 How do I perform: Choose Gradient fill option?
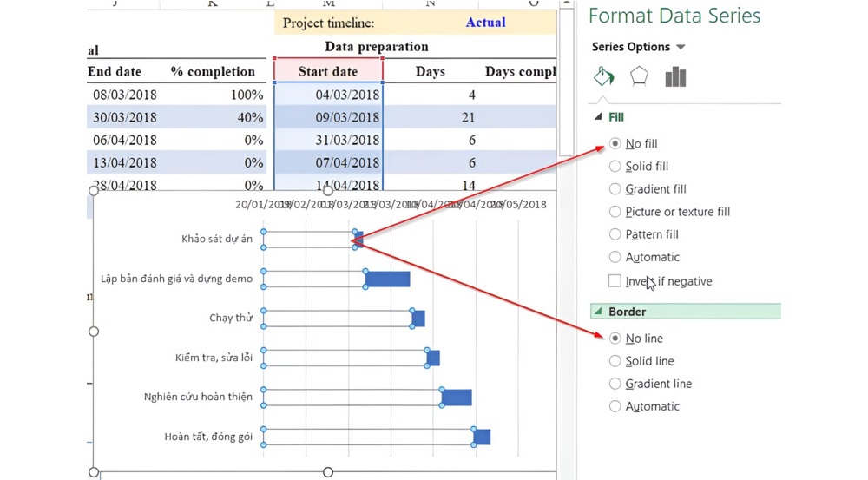[x=615, y=188]
